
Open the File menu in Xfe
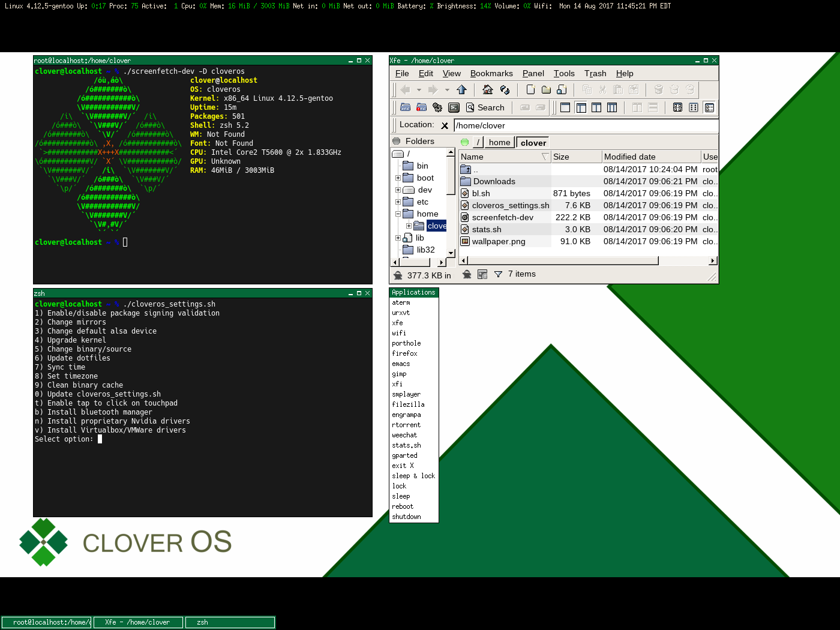pos(402,73)
